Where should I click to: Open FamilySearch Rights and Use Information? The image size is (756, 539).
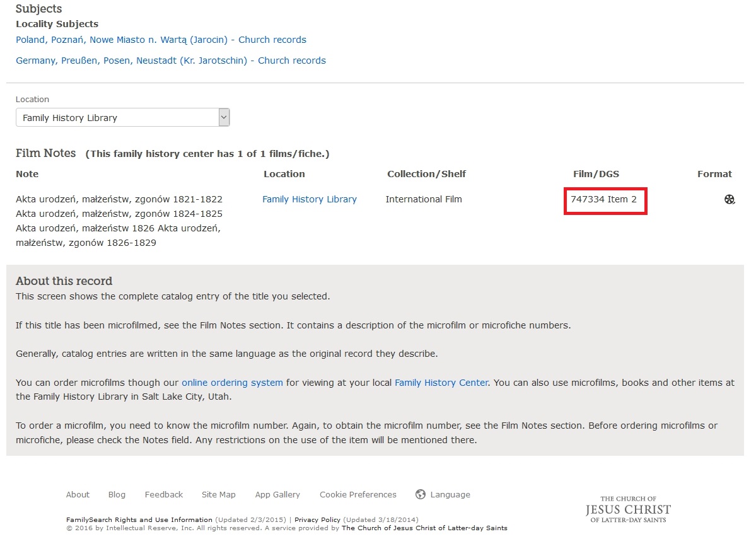click(139, 520)
